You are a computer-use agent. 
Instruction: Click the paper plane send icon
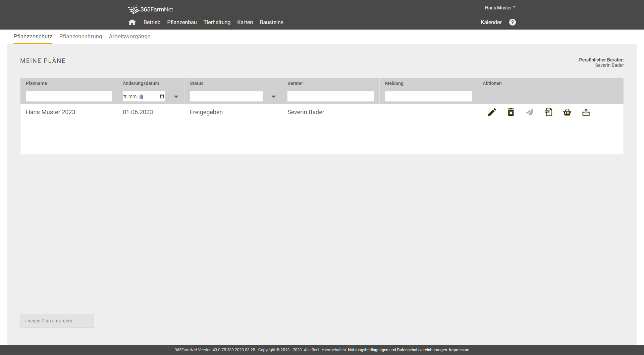(530, 112)
